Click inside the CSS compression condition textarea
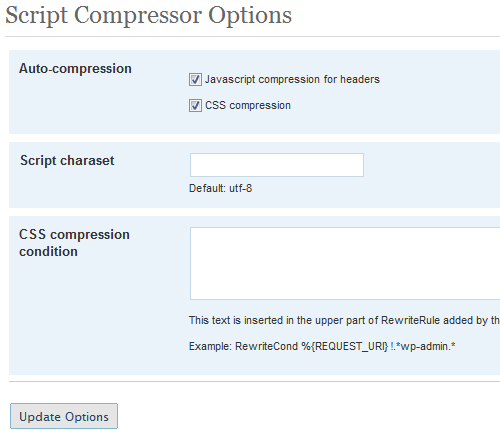The width and height of the screenshot is (500, 436). pyautogui.click(x=345, y=263)
